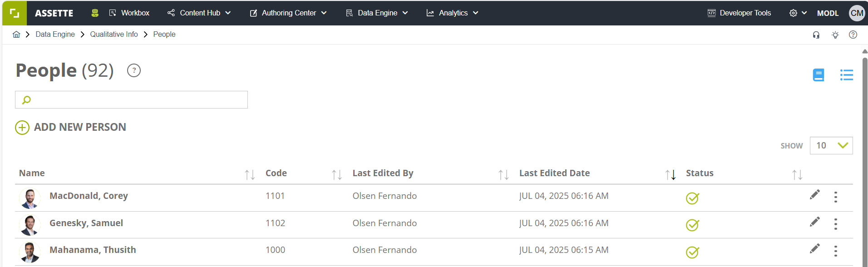Open the green robot assistant icon
Viewport: 868px width, 267px height.
click(x=95, y=13)
